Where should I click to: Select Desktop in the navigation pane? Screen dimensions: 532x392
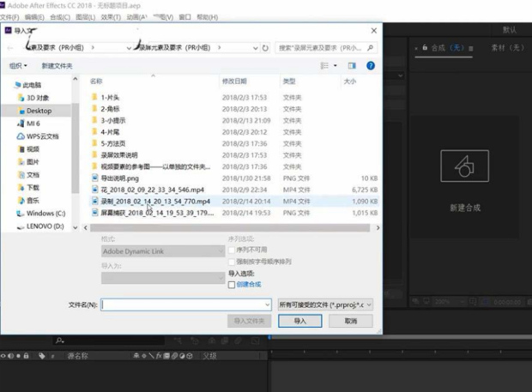coord(35,111)
